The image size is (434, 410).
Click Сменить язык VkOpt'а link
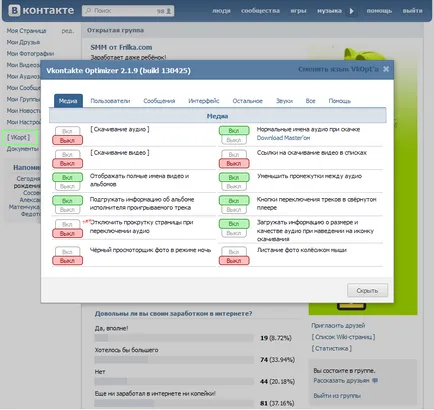point(338,69)
